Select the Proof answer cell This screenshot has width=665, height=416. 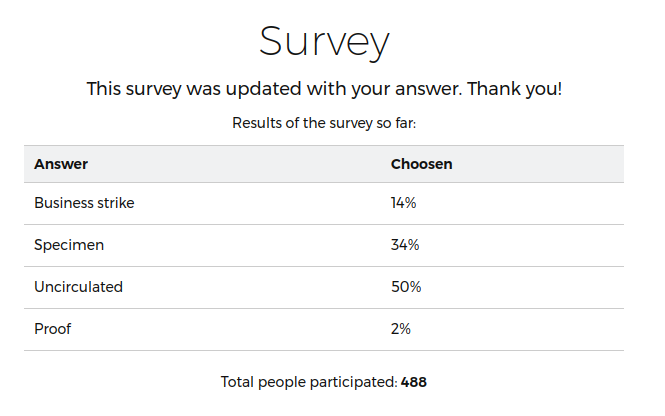pyautogui.click(x=53, y=329)
